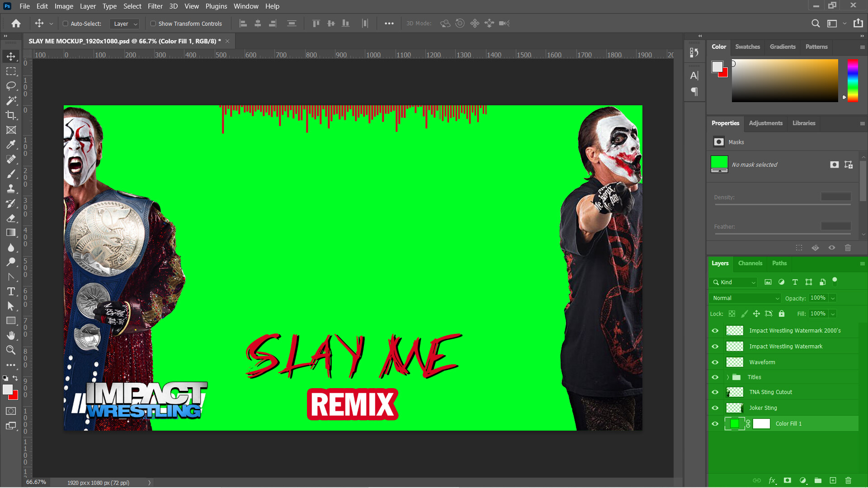The width and height of the screenshot is (868, 488).
Task: Open the Fill percentage dropdown arrow
Action: pos(832,314)
